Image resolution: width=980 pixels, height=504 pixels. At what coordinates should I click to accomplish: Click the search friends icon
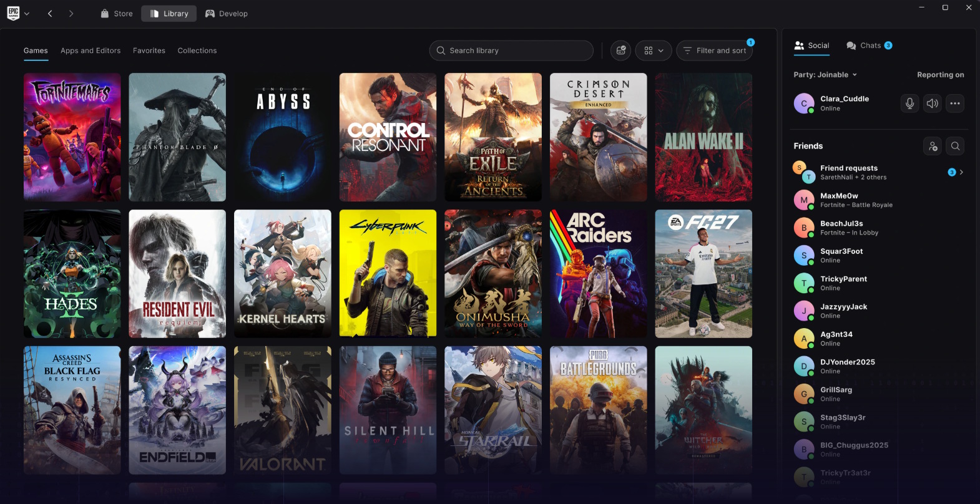pos(955,146)
